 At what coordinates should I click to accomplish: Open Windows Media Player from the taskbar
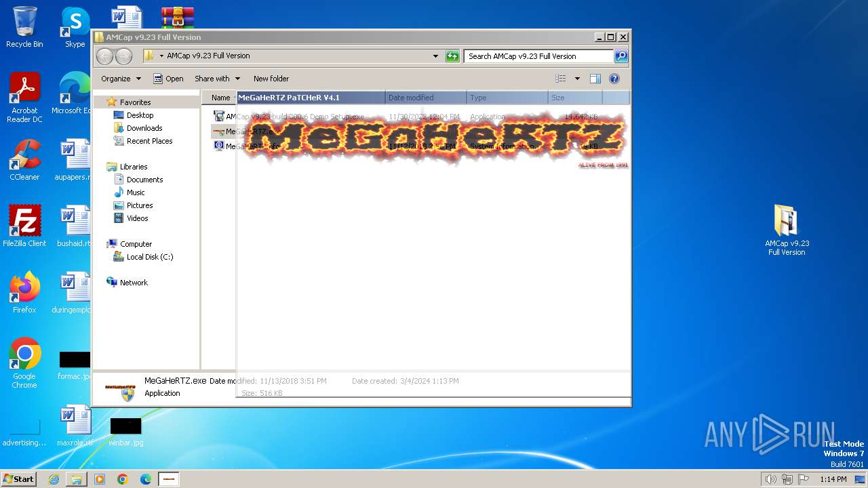100,479
